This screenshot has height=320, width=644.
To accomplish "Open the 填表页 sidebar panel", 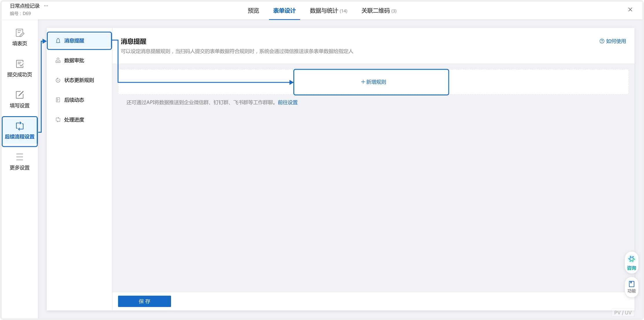I will click(x=19, y=38).
